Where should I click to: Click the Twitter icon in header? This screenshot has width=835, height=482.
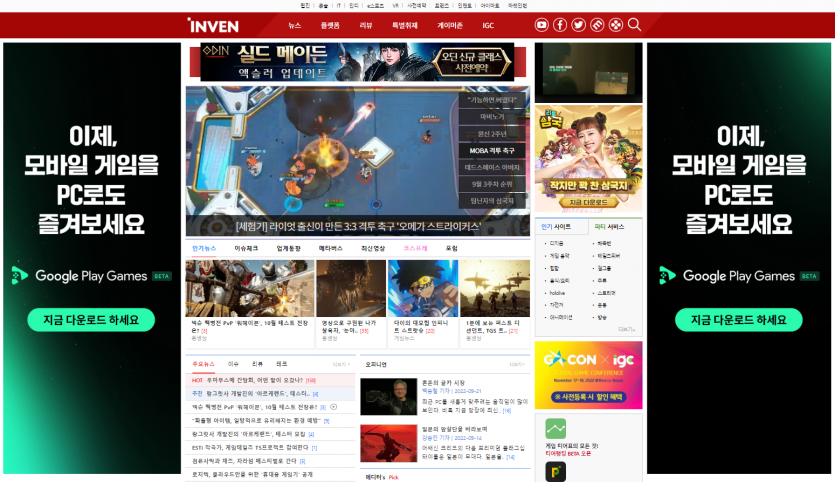pos(578,25)
